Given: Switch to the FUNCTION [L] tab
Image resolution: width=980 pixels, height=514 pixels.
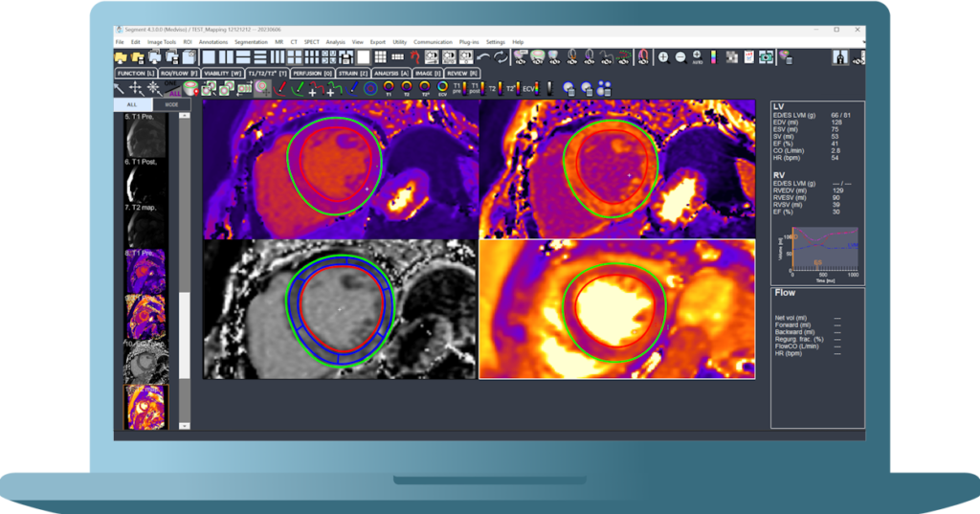Looking at the screenshot, I should 136,73.
